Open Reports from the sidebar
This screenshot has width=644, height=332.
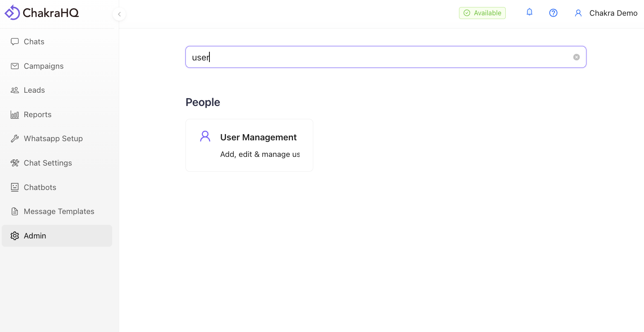57,114
